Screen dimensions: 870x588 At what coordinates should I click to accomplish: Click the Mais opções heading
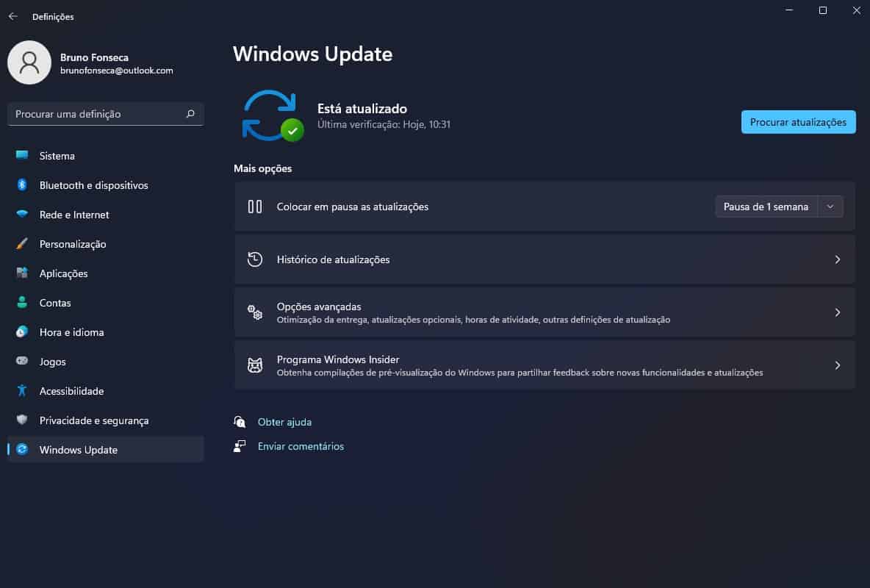coord(262,169)
